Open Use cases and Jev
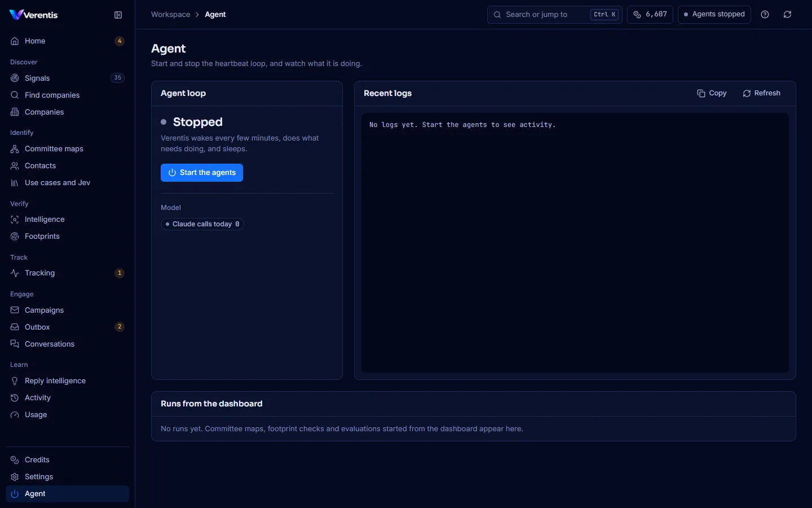Viewport: 812px width, 508px height. coord(67,183)
